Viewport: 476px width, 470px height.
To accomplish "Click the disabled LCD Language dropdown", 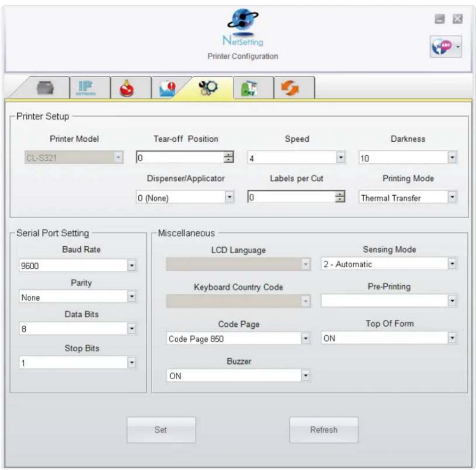I will 238,264.
